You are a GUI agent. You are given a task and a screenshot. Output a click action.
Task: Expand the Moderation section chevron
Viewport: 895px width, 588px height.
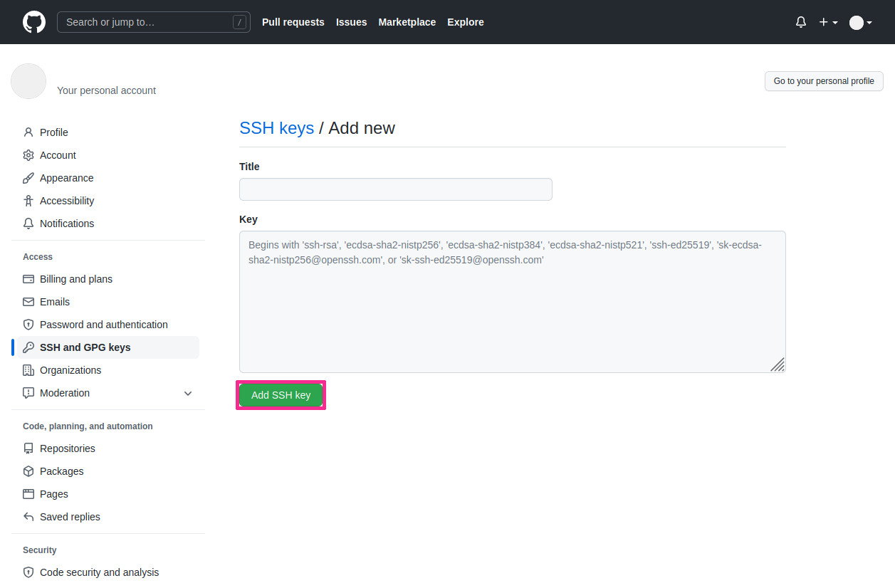click(x=188, y=393)
